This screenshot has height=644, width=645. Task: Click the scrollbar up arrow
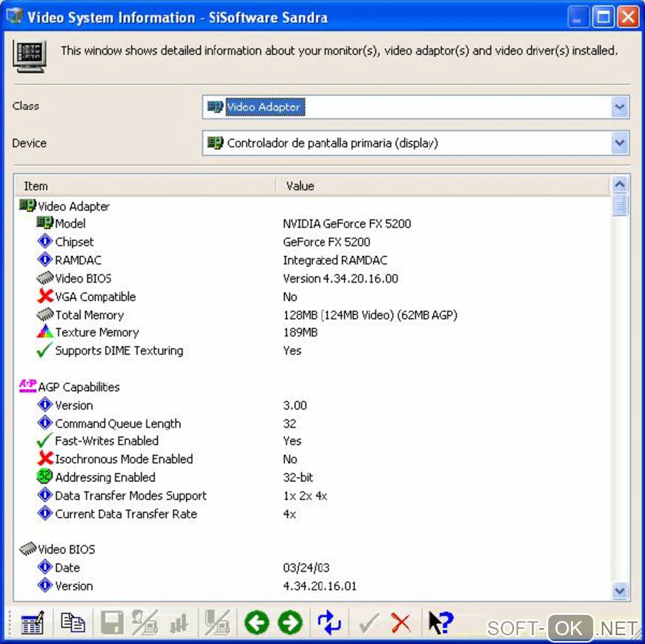pos(620,184)
